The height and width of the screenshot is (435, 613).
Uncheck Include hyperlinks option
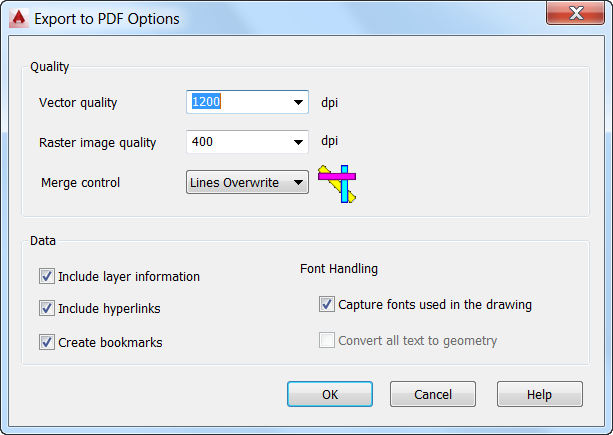[47, 309]
